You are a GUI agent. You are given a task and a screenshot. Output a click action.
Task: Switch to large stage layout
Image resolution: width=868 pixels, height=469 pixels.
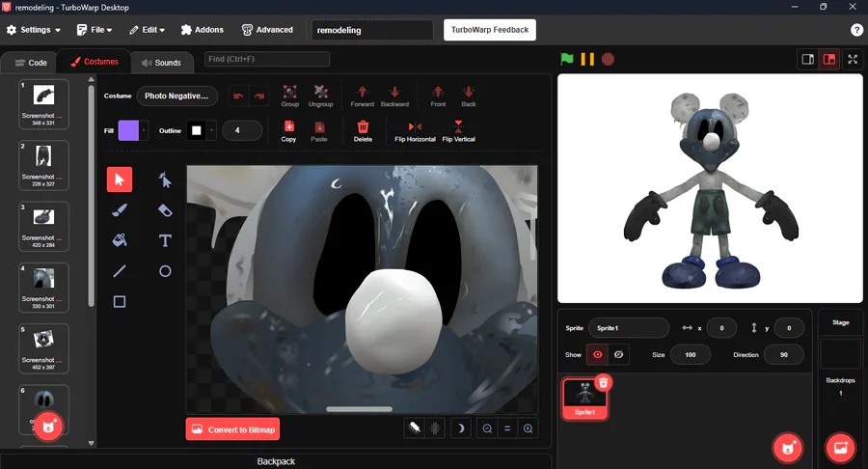point(829,59)
